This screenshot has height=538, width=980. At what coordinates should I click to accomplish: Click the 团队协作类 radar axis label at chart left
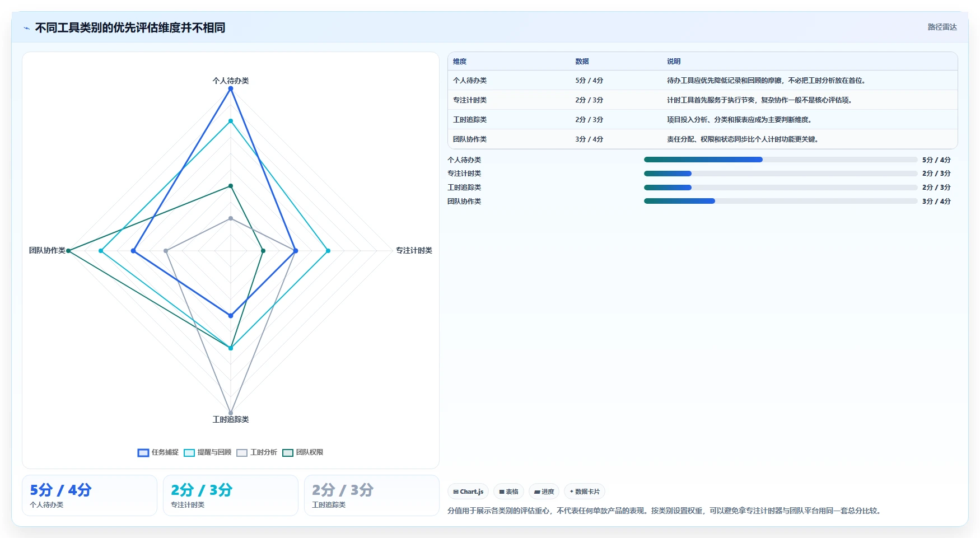(x=47, y=250)
